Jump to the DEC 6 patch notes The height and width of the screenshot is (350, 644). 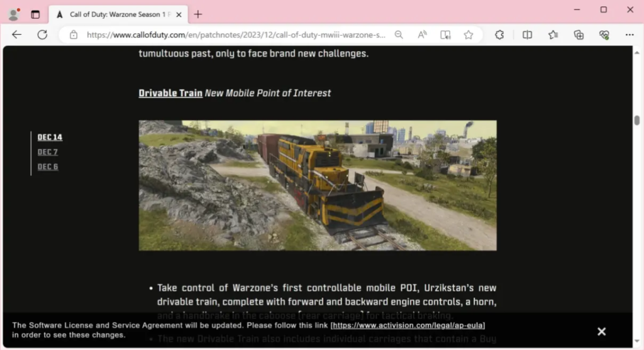[48, 167]
